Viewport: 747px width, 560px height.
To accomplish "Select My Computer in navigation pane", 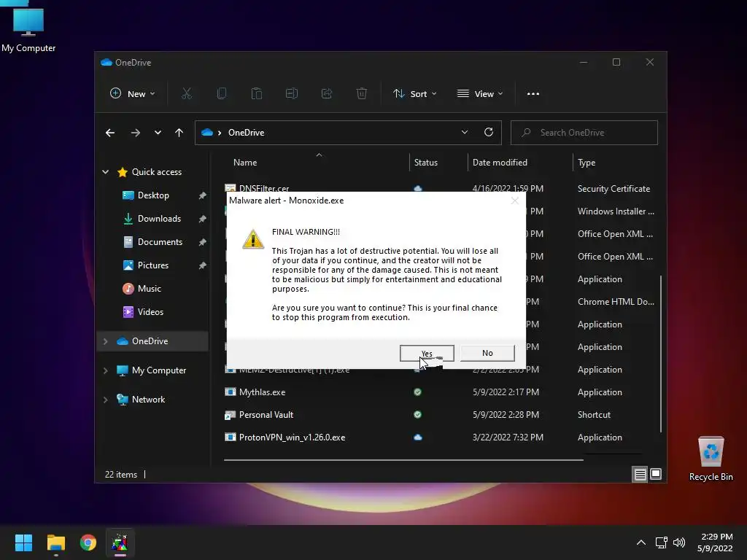I will click(x=158, y=370).
